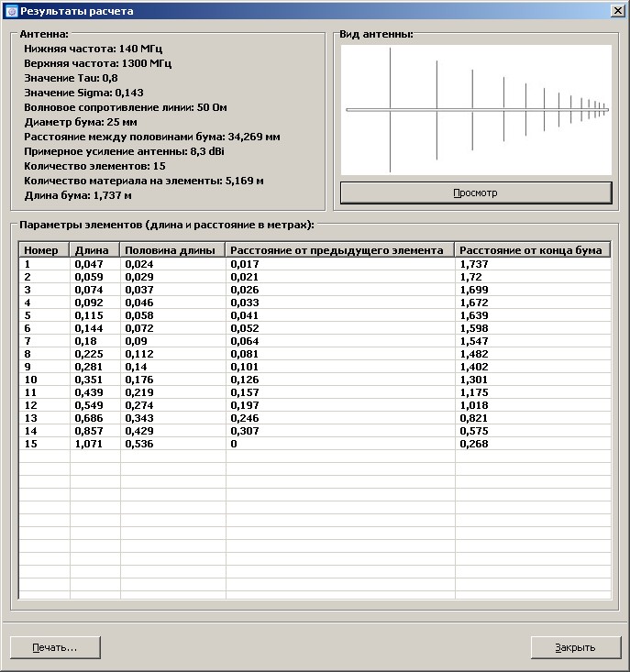Screen dimensions: 630x672
Task: Click the Нижняя частота: 140 МГц line
Action: (93, 49)
